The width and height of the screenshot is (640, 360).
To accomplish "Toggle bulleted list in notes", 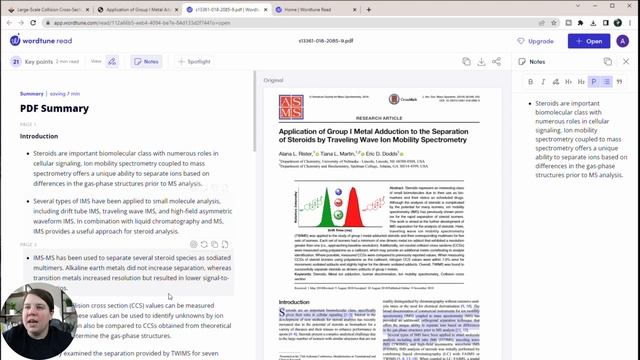I will click(607, 82).
